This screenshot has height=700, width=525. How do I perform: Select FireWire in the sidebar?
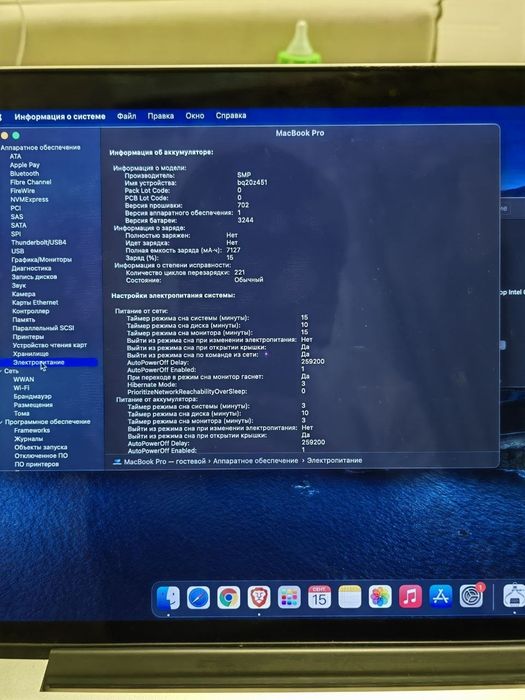(x=23, y=191)
